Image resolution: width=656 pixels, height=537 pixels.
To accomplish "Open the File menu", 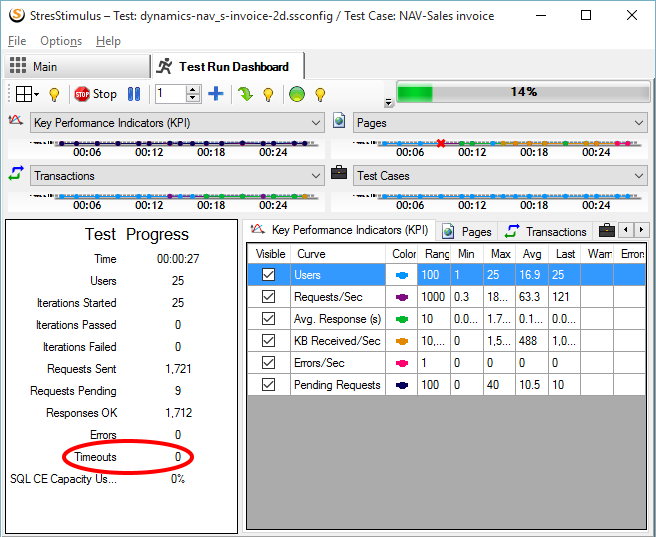I will coord(17,41).
